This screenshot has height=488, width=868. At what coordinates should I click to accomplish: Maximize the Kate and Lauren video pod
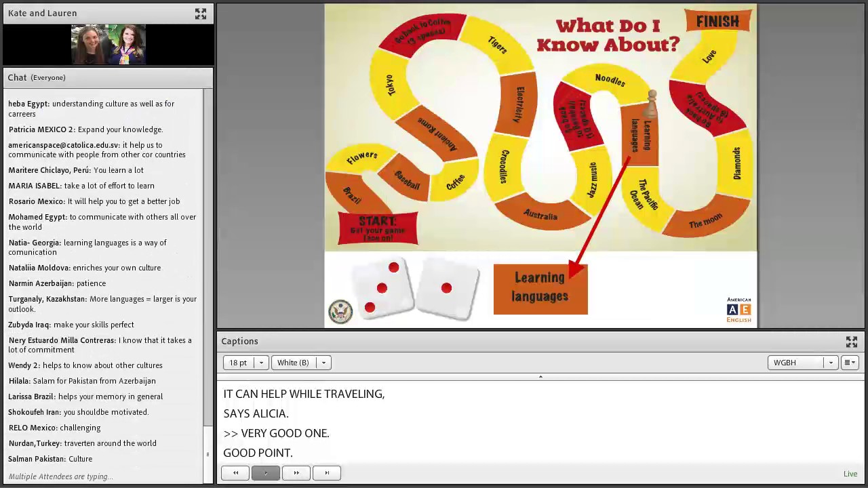pyautogui.click(x=201, y=14)
